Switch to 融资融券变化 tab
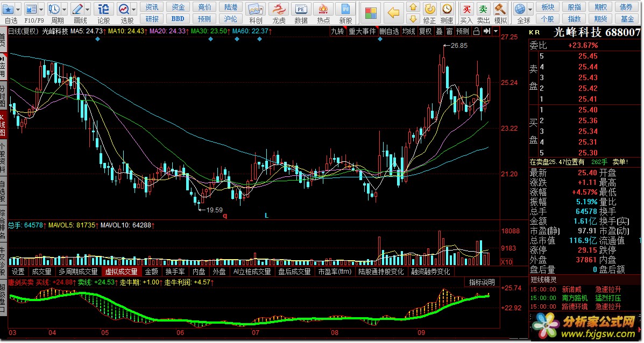The width and height of the screenshot is (644, 343). 430,271
